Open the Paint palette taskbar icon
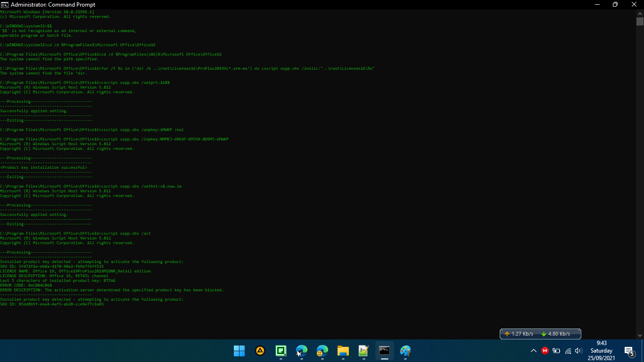The width and height of the screenshot is (644, 362). [x=405, y=351]
